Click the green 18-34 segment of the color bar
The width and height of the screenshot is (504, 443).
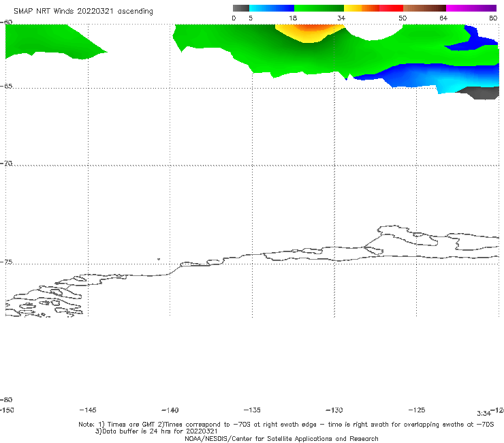click(x=319, y=8)
